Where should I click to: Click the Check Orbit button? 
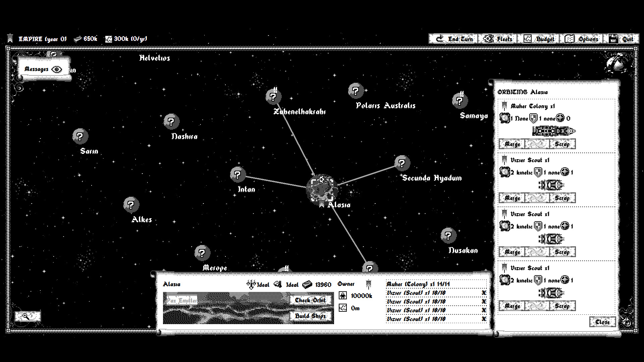(x=310, y=300)
